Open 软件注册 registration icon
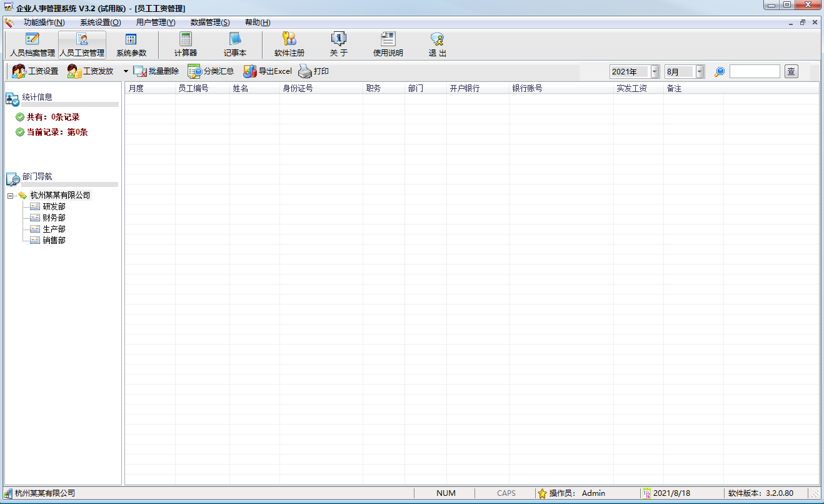The image size is (824, 504). pyautogui.click(x=289, y=45)
